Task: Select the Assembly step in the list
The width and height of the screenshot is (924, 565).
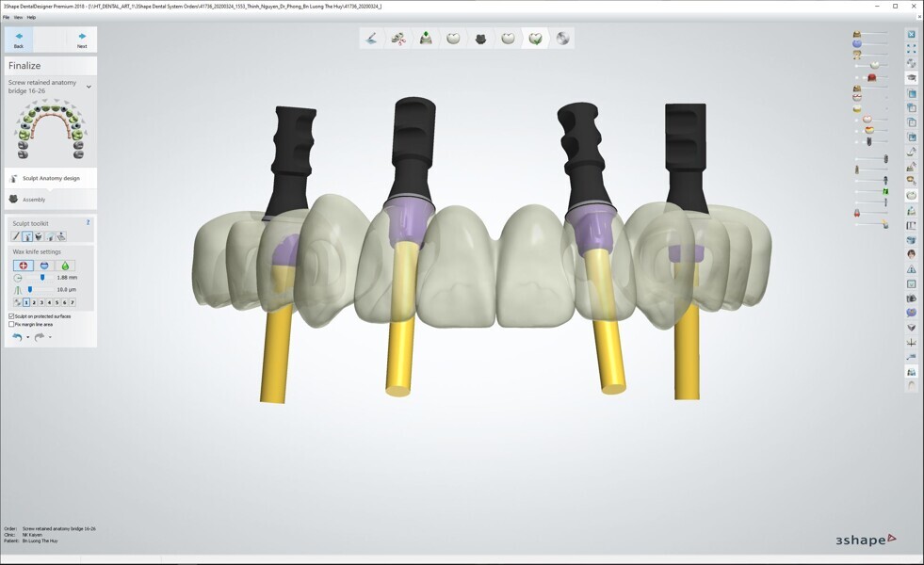Action: pyautogui.click(x=34, y=200)
